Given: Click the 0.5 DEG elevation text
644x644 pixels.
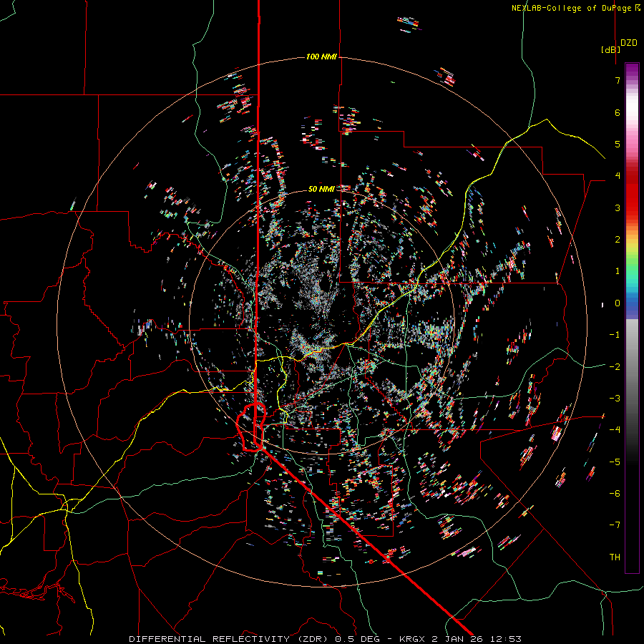Looking at the screenshot, I should 358,639.
